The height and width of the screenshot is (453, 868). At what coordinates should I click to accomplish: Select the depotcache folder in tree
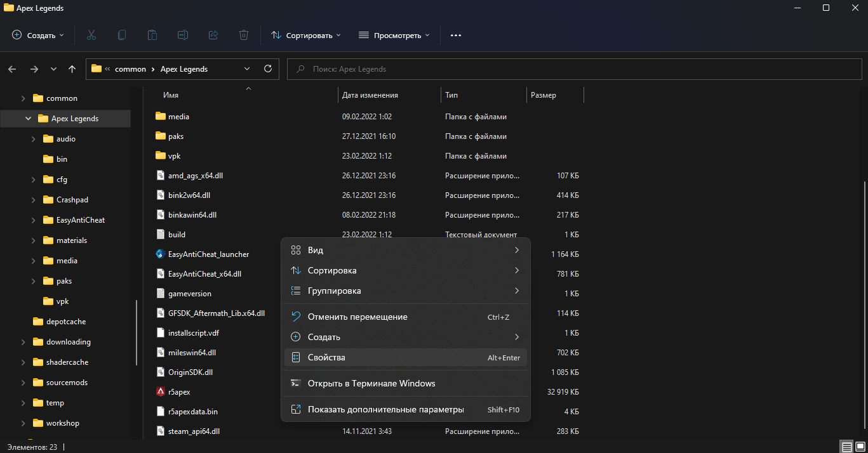(x=65, y=322)
